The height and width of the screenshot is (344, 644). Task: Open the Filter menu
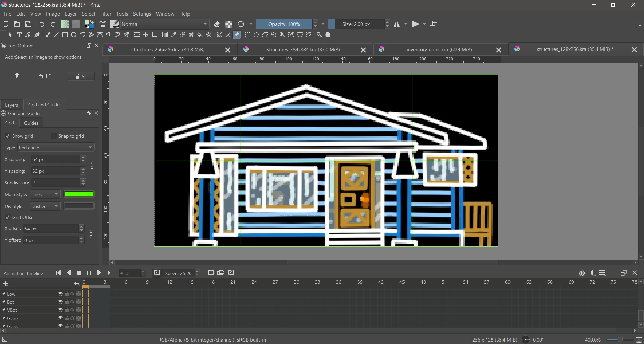[106, 14]
